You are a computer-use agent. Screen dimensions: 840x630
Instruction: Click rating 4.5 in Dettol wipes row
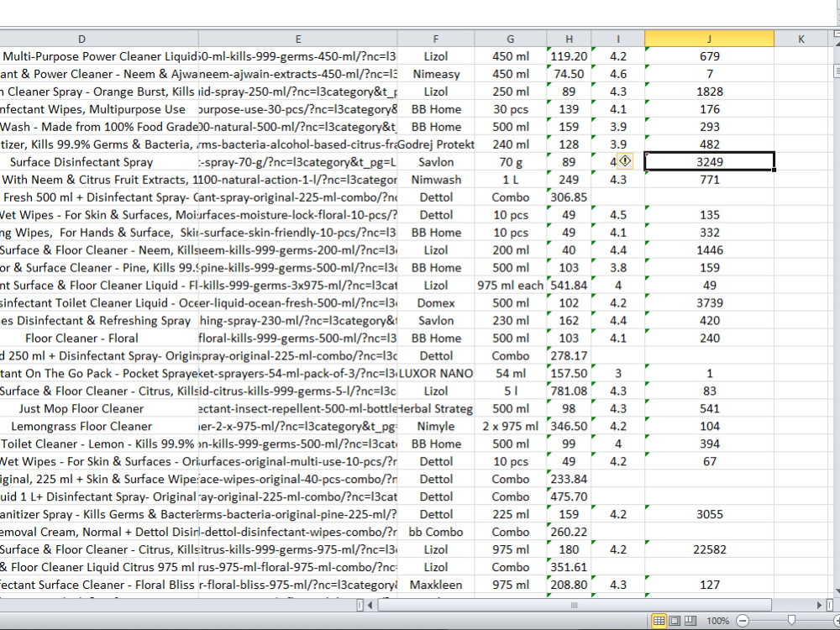[617, 215]
